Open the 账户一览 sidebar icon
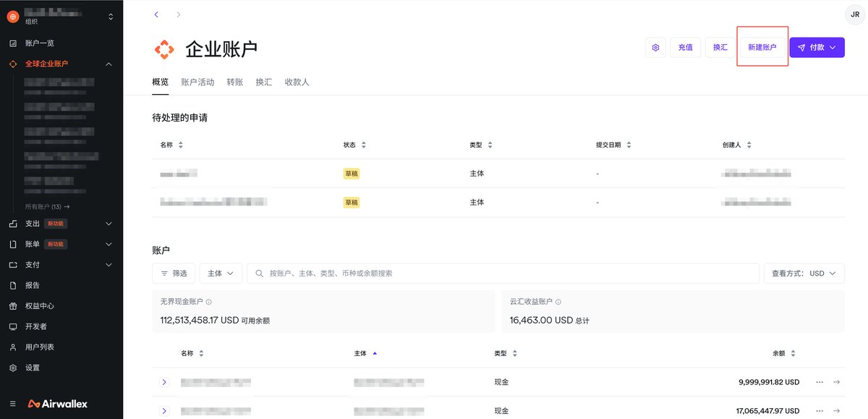Screen dimensions: 868x419 [13, 43]
